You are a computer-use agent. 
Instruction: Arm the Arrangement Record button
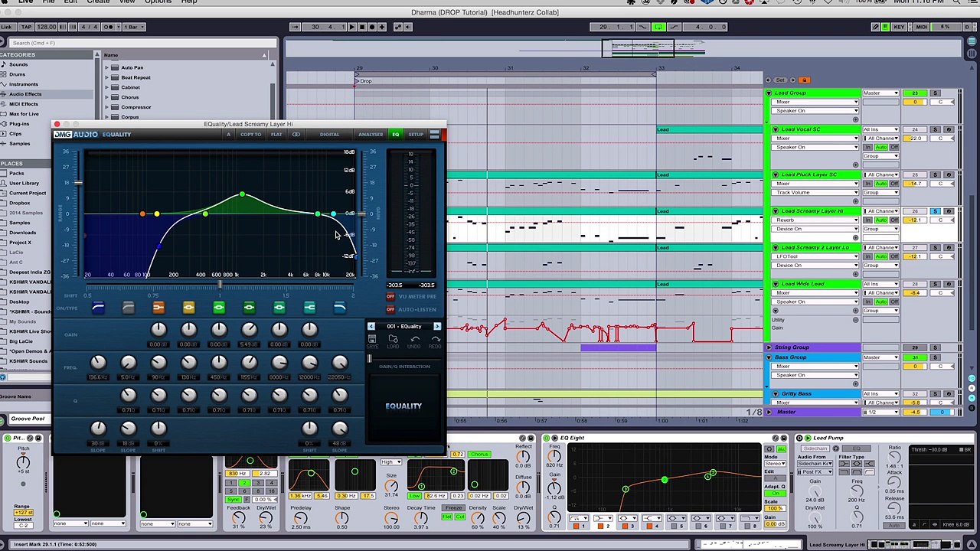tap(371, 27)
